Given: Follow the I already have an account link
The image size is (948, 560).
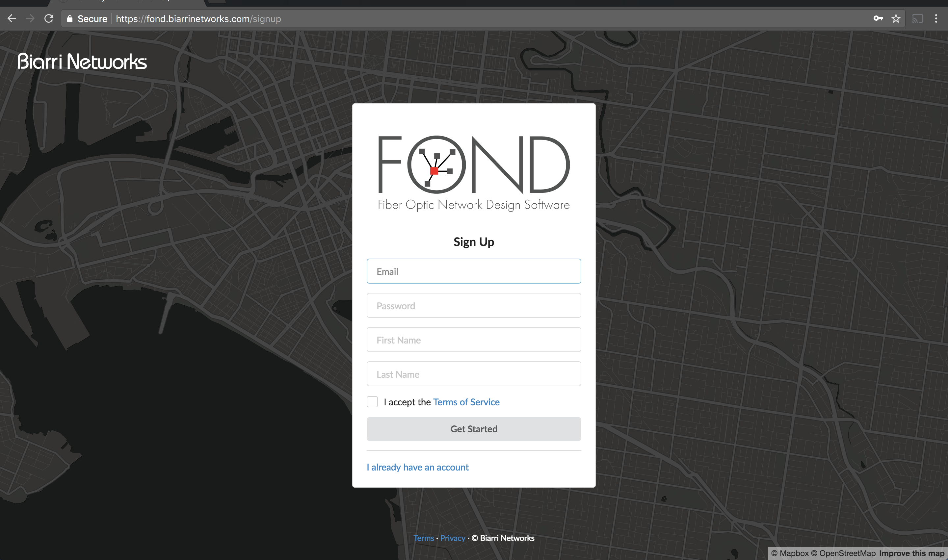Looking at the screenshot, I should click(418, 467).
